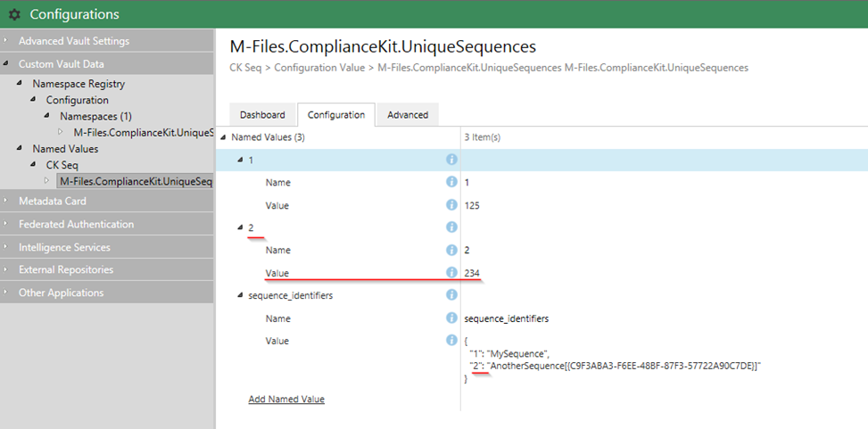Edit the Name field of value 2
The image size is (868, 429).
click(x=665, y=251)
